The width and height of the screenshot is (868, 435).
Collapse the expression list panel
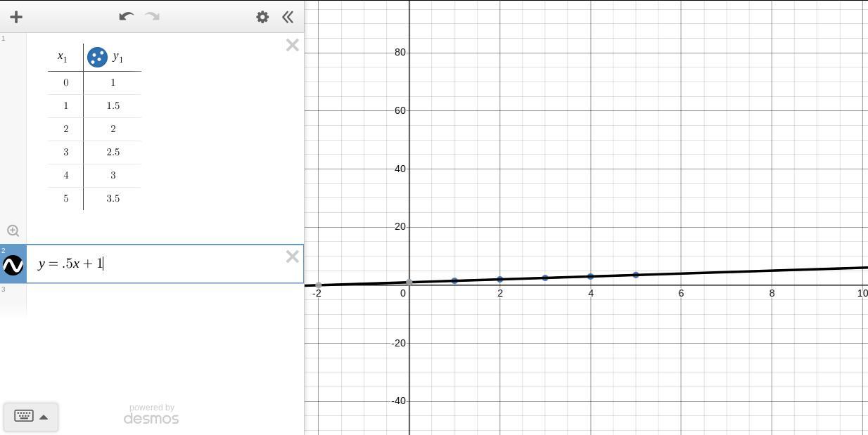(x=288, y=17)
